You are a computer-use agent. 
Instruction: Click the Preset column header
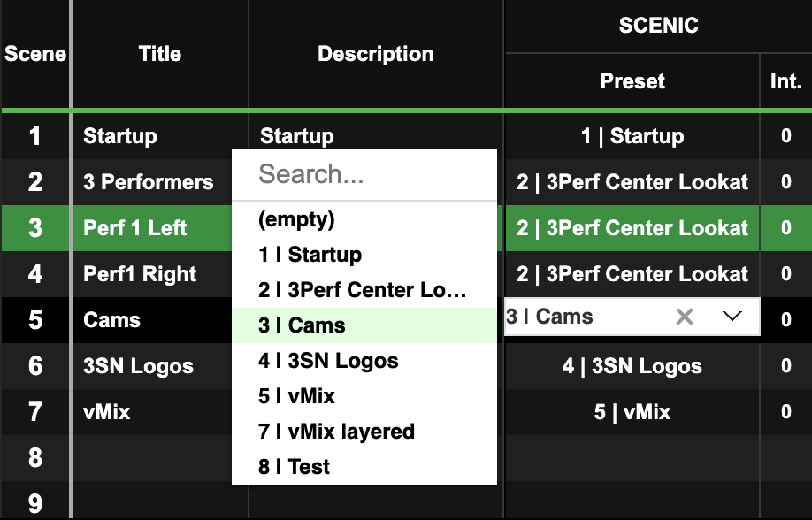(x=632, y=81)
